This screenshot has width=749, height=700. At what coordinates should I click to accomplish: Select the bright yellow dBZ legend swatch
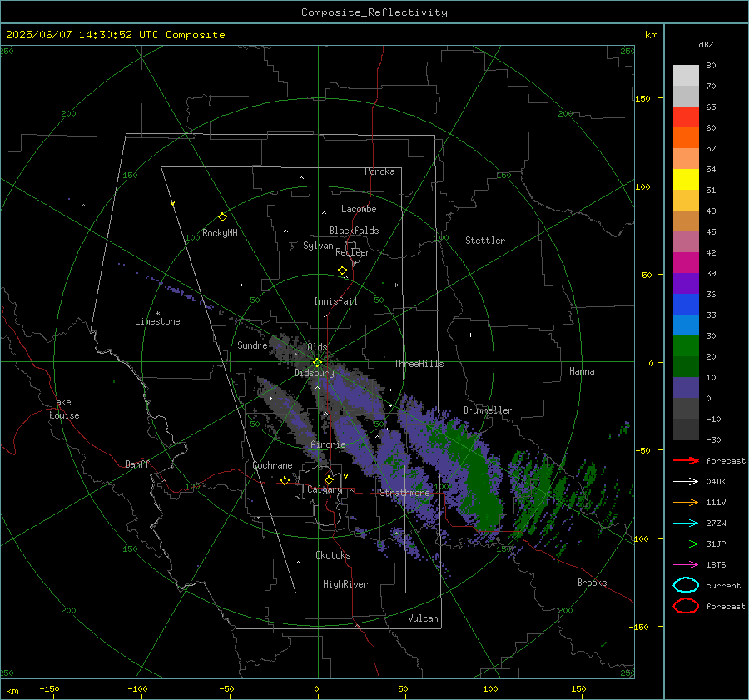pos(686,179)
